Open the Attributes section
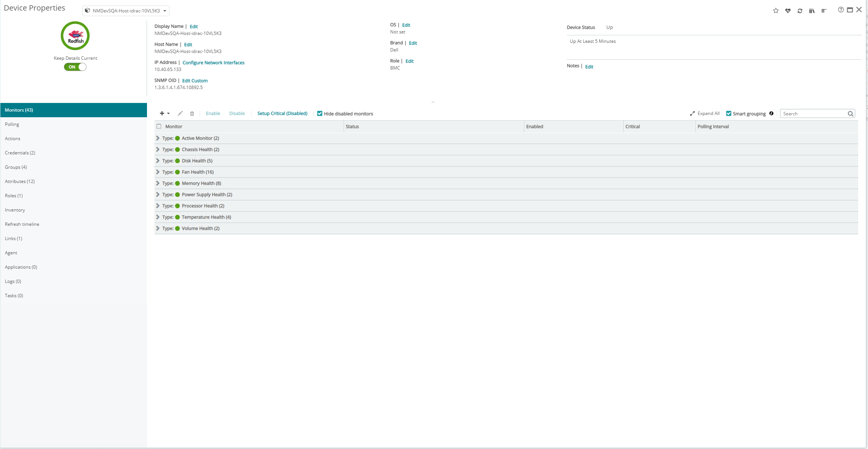Viewport: 868px width, 449px height. tap(20, 181)
